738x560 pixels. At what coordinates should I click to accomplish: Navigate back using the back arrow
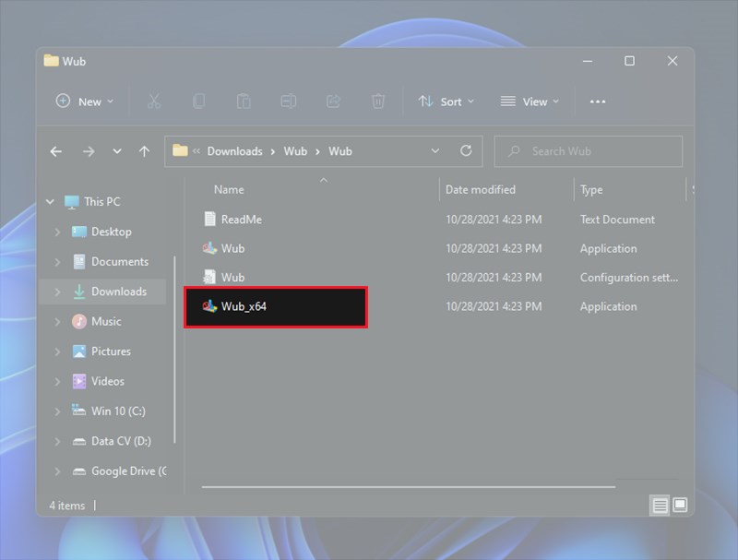pos(55,151)
